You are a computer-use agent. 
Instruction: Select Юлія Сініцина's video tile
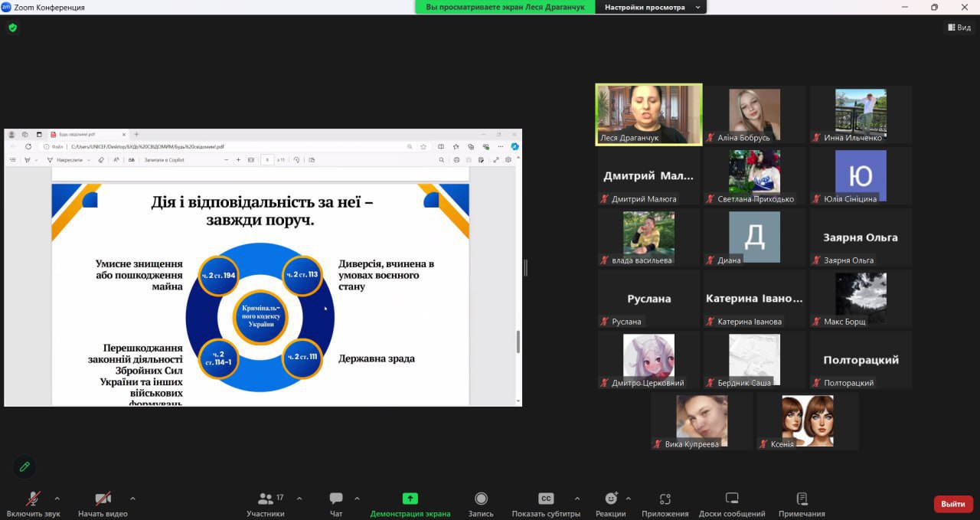pyautogui.click(x=861, y=175)
